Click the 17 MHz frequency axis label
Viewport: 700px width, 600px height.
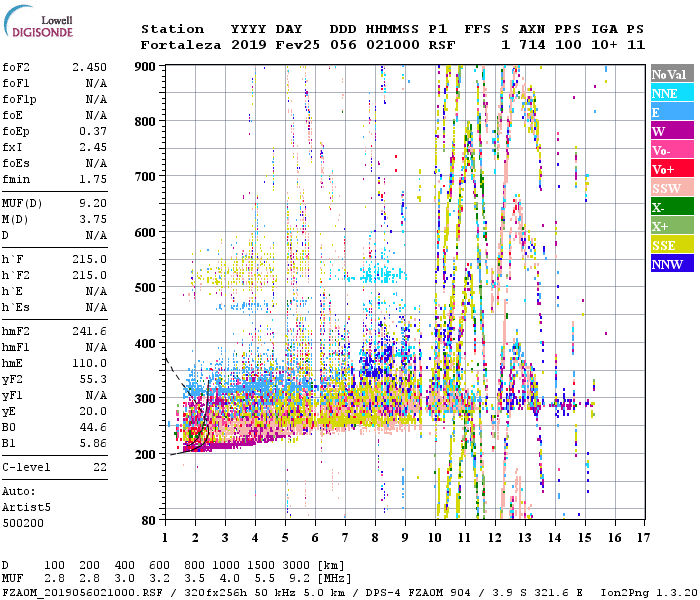tap(643, 538)
